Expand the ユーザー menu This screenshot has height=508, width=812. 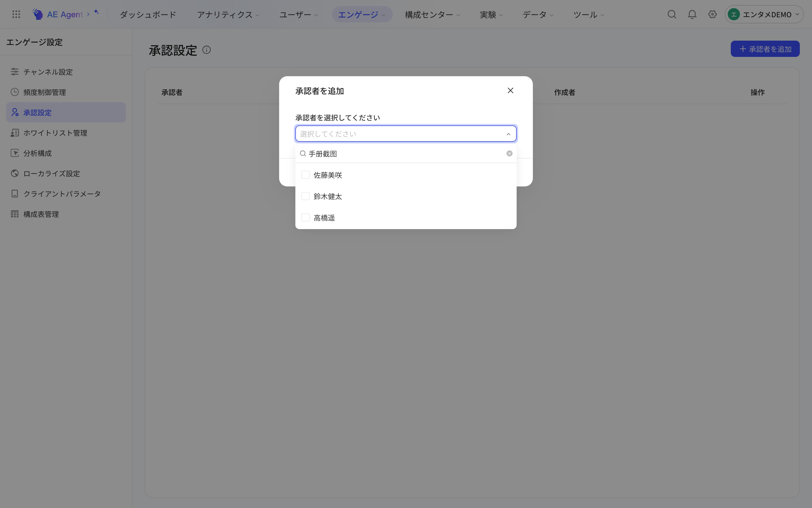[x=299, y=14]
